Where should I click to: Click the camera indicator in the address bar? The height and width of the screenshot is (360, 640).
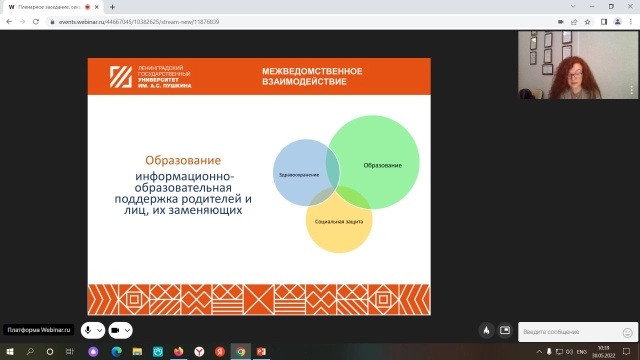click(560, 22)
